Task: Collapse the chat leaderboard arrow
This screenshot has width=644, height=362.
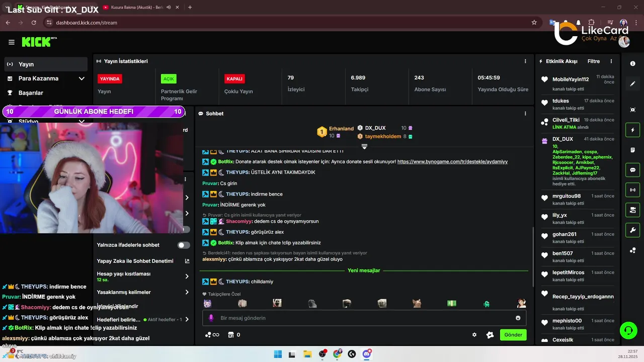Action: pos(364,146)
